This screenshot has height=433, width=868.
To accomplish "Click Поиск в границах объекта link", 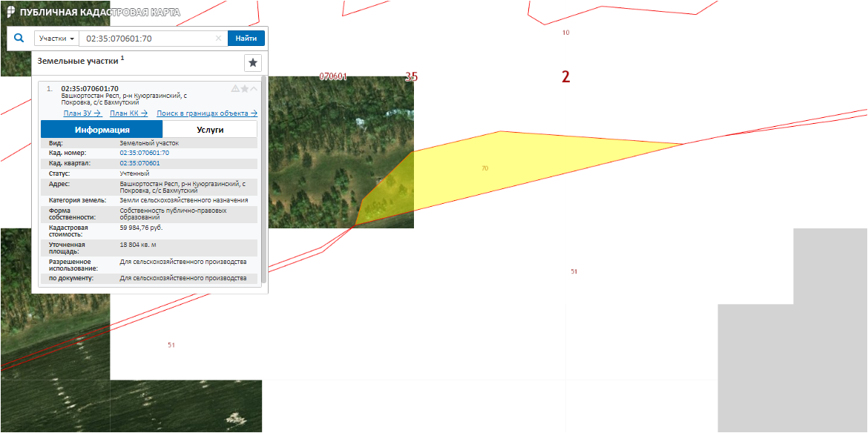I will pos(206,113).
